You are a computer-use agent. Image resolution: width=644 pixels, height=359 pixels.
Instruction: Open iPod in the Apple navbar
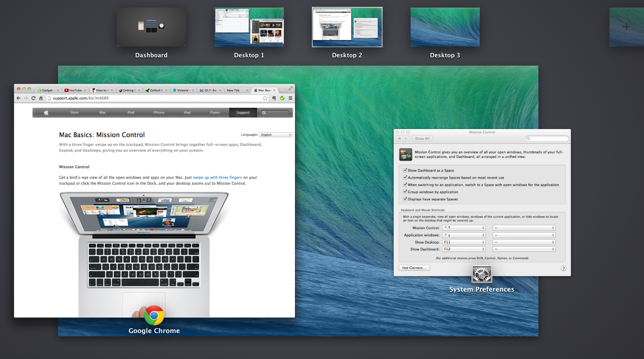(131, 112)
